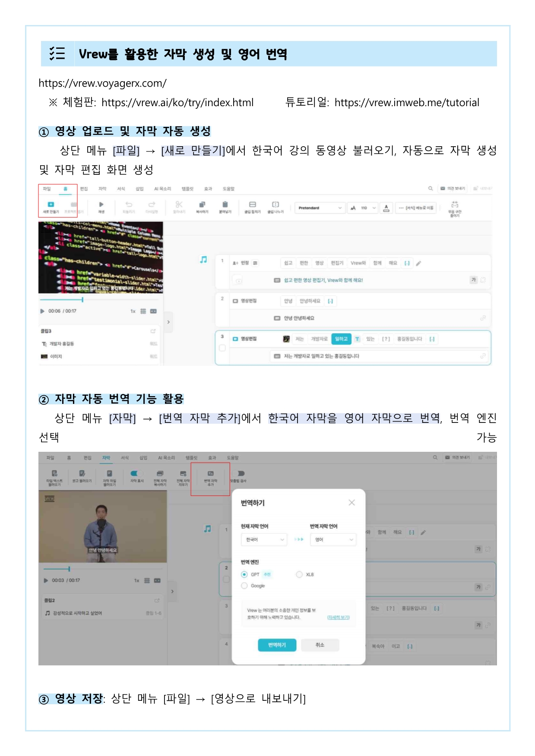Click the 클립 합치기 (Merge clips) icon
535x756 pixels.
point(253,205)
